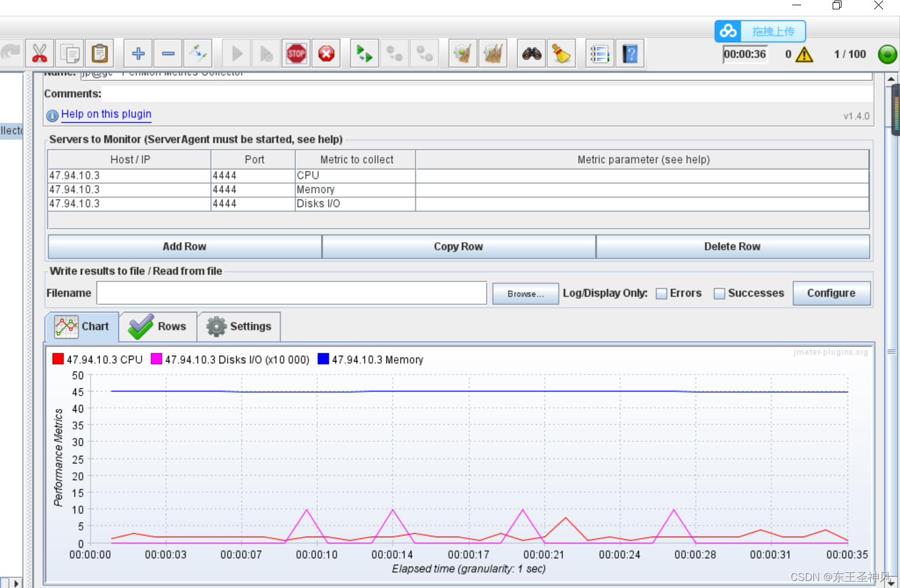Open the 'Help on this plugin' link
The image size is (900, 588).
[x=106, y=114]
